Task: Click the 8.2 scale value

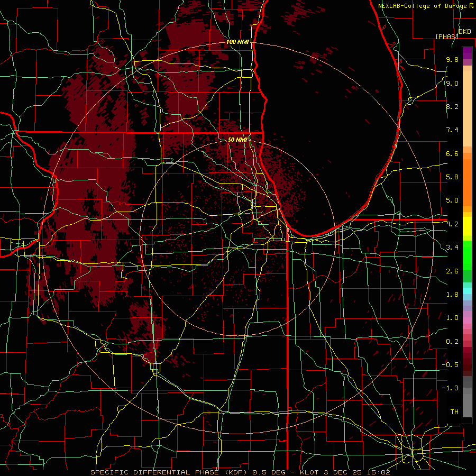Action: pos(452,106)
